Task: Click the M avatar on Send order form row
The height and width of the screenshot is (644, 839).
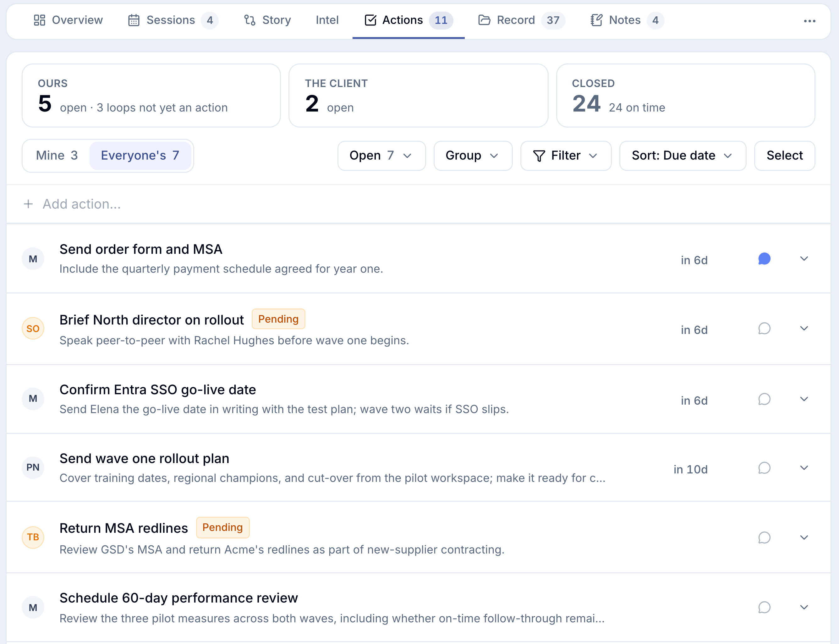Action: [x=33, y=259]
